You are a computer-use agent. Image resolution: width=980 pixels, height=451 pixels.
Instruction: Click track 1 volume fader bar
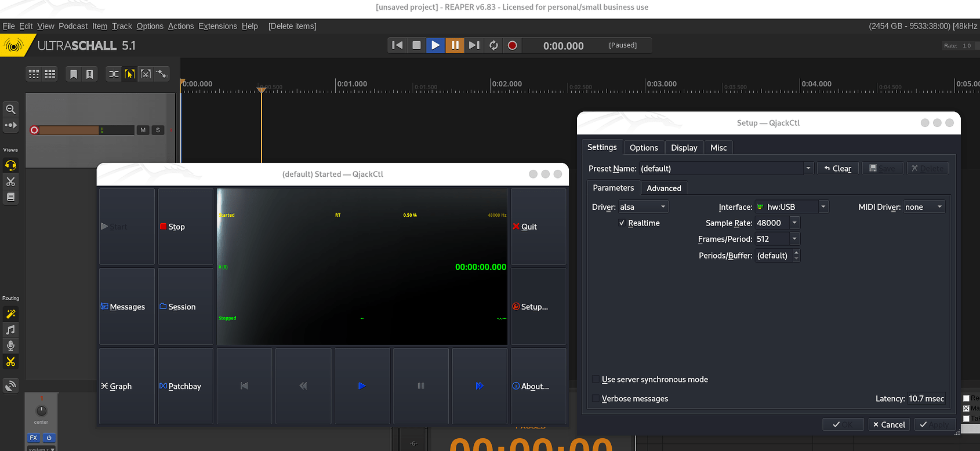[87, 130]
